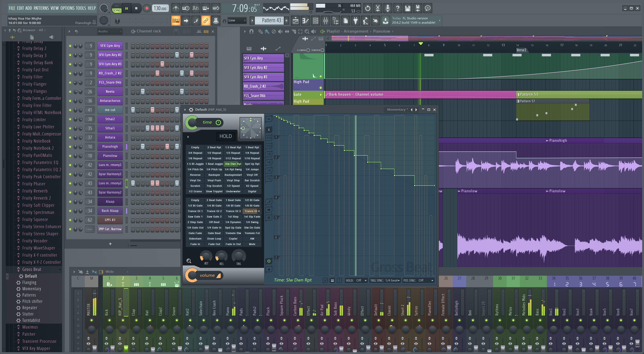This screenshot has height=354, width=644.
Task: Click the save project floppy icon
Action: (407, 8)
